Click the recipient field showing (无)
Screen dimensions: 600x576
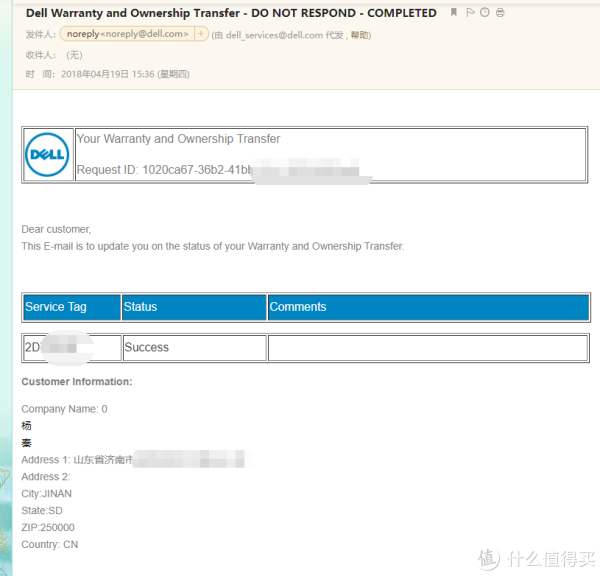pyautogui.click(x=74, y=55)
